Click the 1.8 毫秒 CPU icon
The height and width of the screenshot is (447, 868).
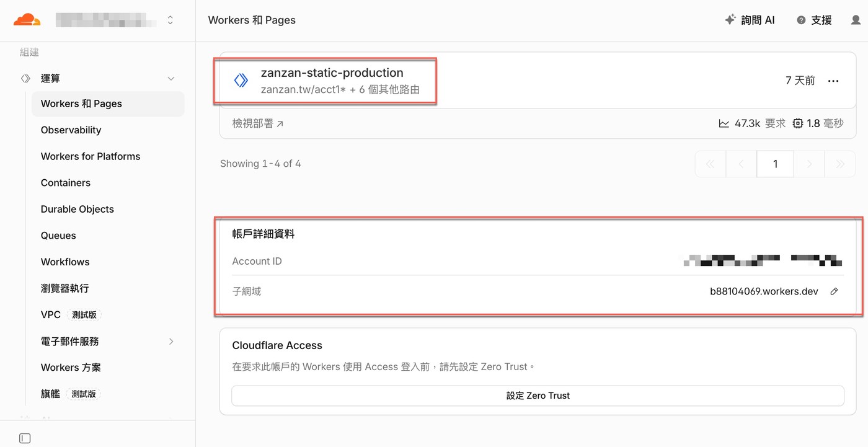797,124
